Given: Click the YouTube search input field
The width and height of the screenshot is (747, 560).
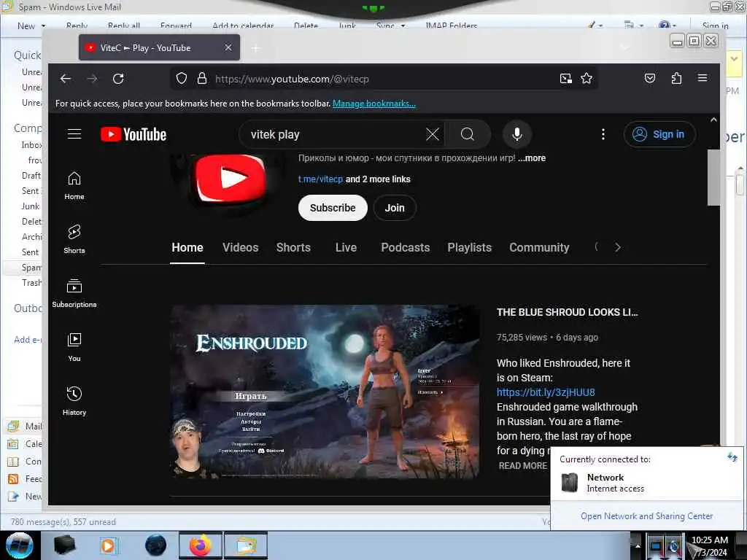Looking at the screenshot, I should (336, 135).
